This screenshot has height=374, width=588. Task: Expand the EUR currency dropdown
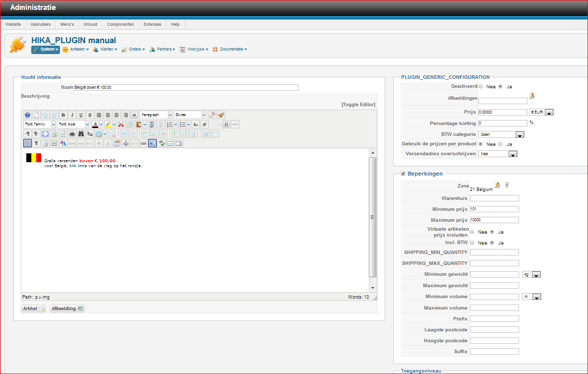[x=549, y=113]
